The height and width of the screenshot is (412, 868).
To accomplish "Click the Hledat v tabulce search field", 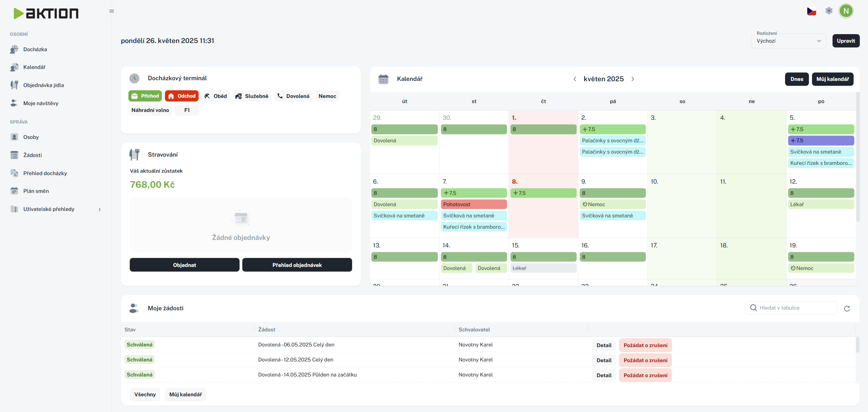I will tap(795, 308).
